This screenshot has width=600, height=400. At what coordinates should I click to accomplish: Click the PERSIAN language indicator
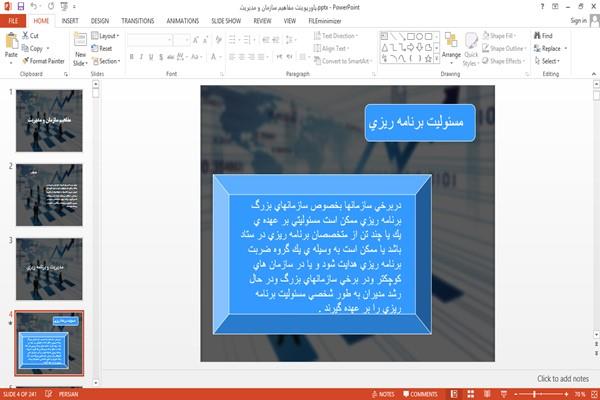(x=68, y=394)
